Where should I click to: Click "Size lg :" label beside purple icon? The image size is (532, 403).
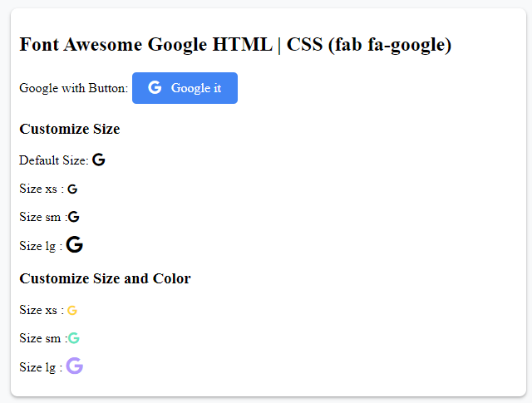(40, 367)
